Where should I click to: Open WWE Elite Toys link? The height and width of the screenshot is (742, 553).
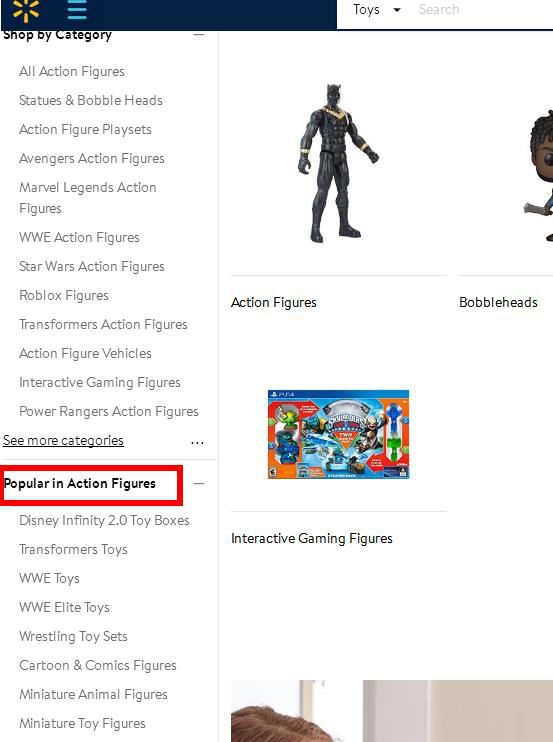click(x=64, y=608)
